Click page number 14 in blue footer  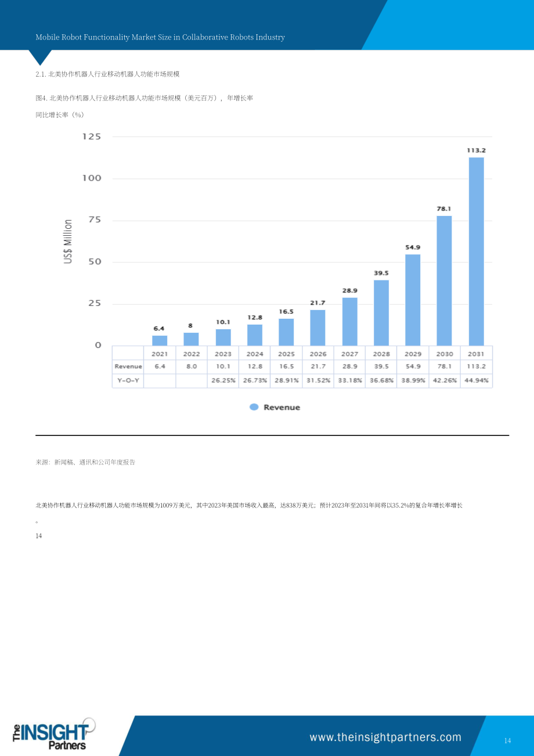coord(507,740)
